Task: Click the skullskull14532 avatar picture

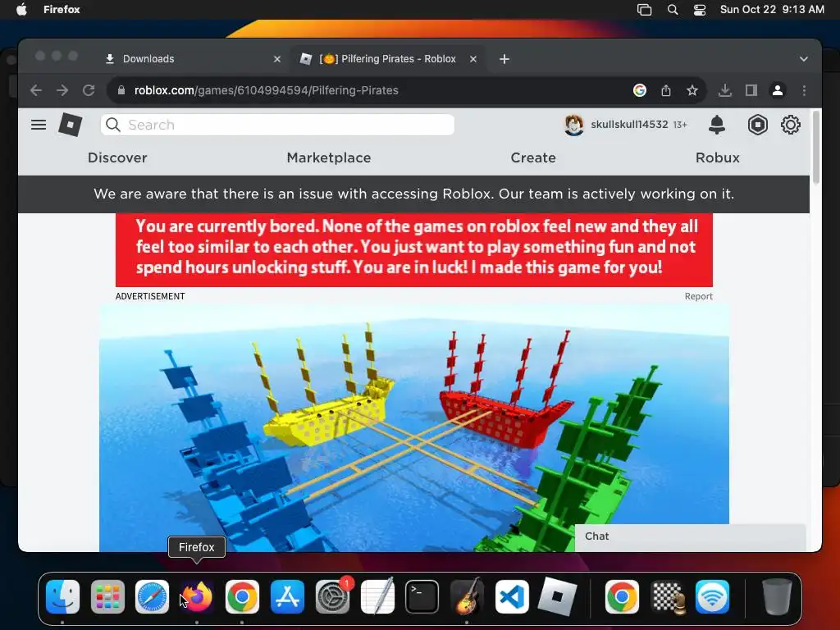Action: pos(573,125)
